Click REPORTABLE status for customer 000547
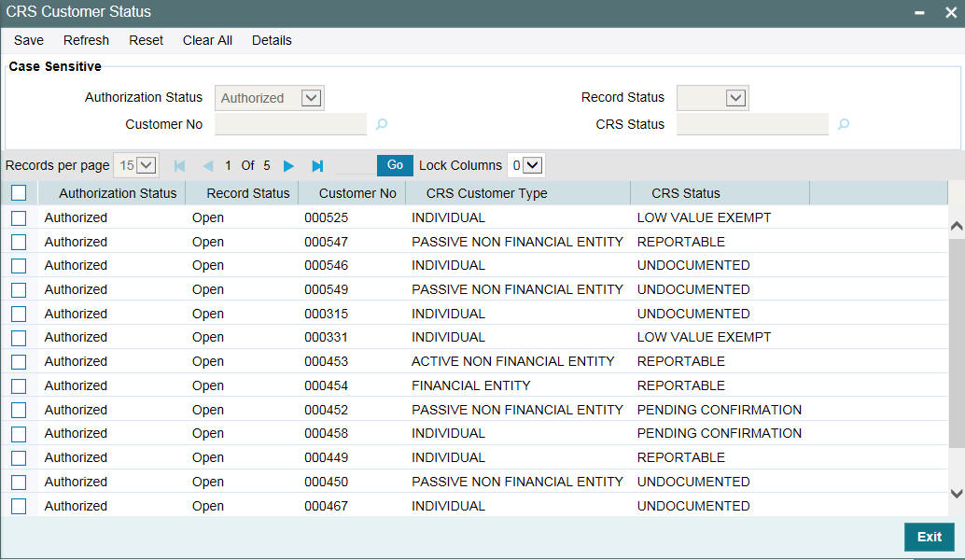 (680, 242)
